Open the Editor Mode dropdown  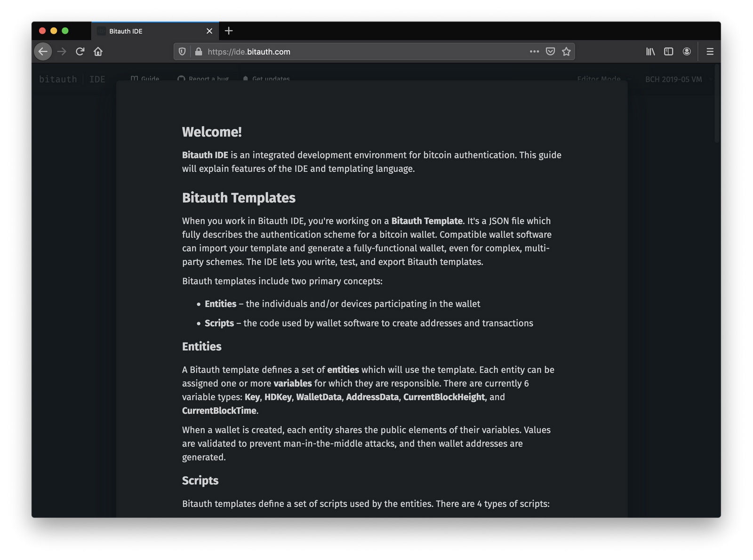[599, 79]
